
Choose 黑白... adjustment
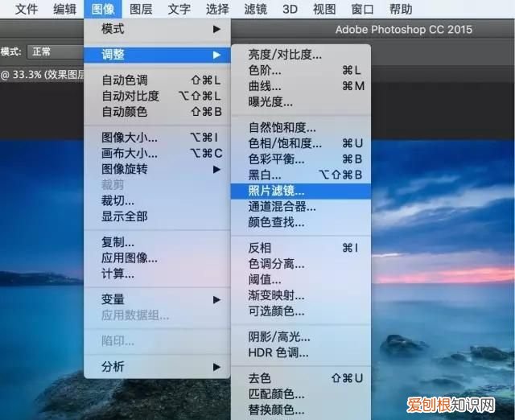(x=301, y=175)
